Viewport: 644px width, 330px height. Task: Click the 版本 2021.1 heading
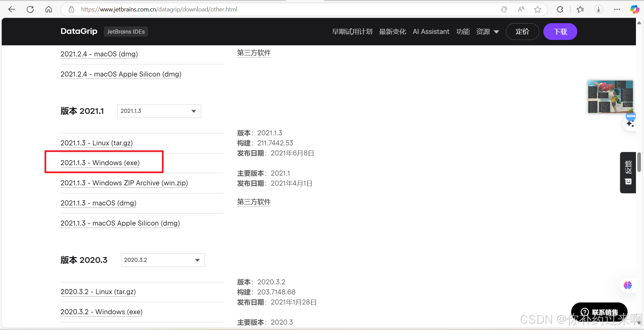pos(82,111)
